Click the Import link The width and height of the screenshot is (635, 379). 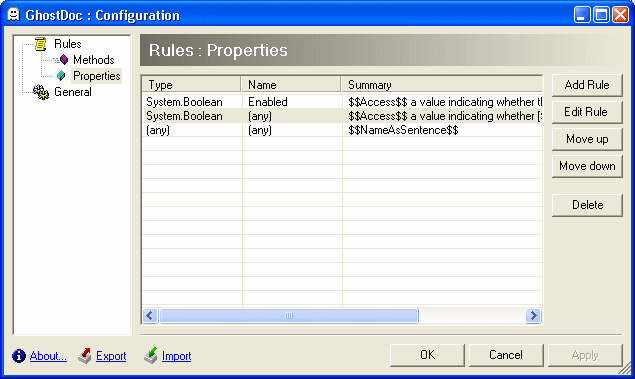coord(177,356)
